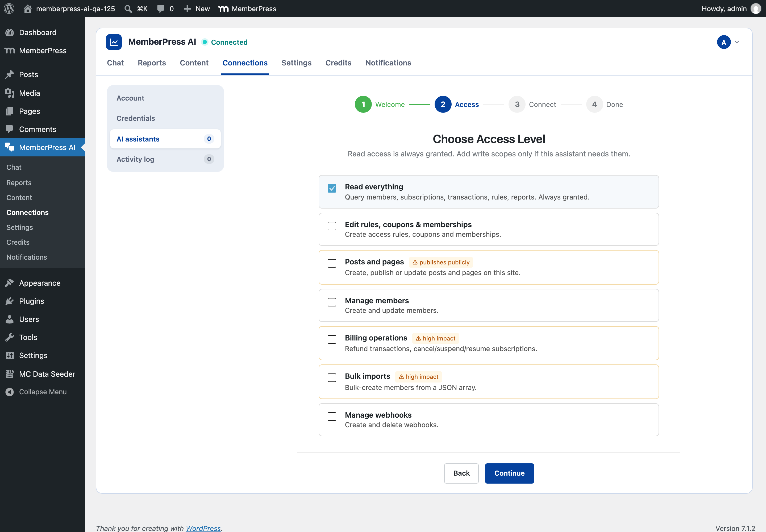
Task: Go to step 1 Welcome in the wizard
Action: point(380,104)
